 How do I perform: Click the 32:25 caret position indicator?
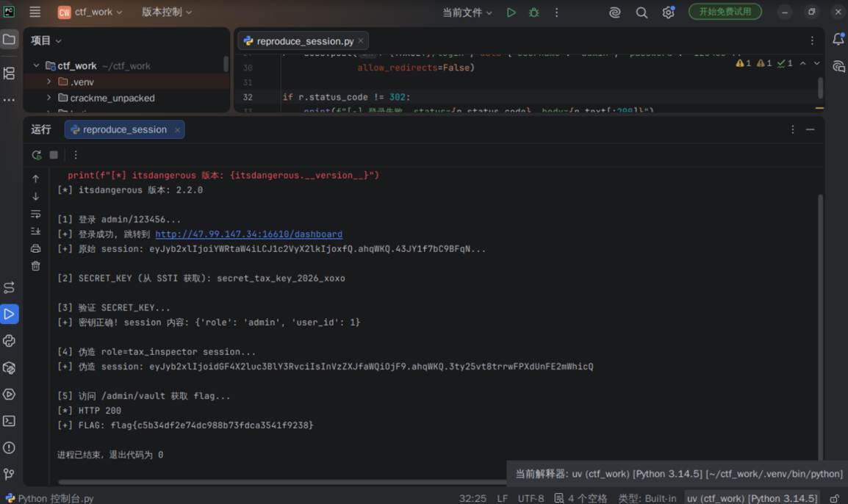[472, 498]
